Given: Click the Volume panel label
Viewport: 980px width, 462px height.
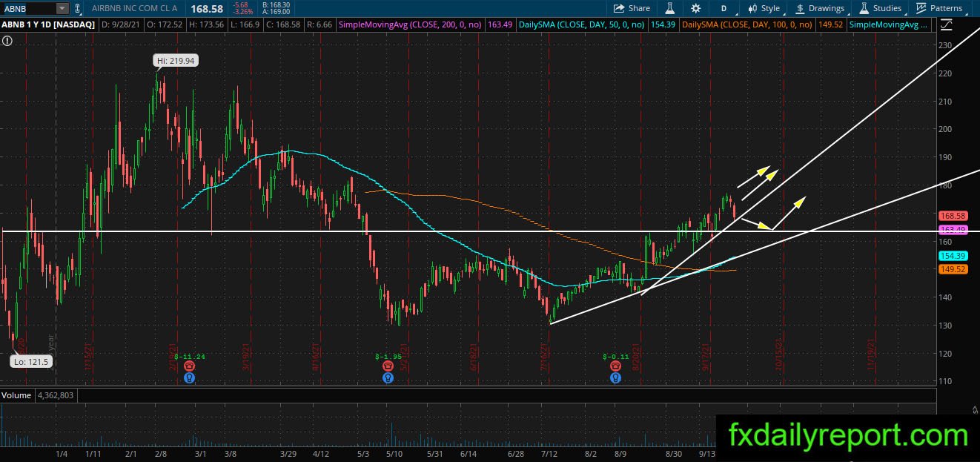Looking at the screenshot, I should (x=16, y=395).
